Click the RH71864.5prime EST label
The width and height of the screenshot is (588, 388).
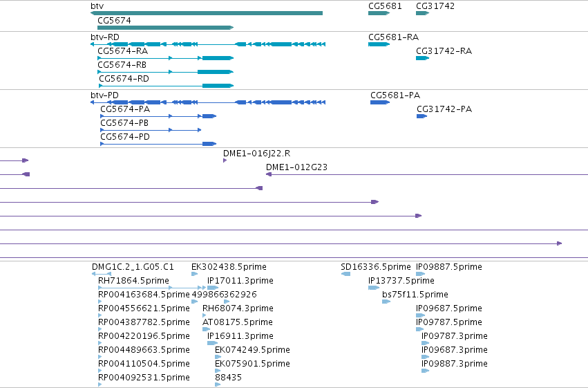click(x=133, y=281)
